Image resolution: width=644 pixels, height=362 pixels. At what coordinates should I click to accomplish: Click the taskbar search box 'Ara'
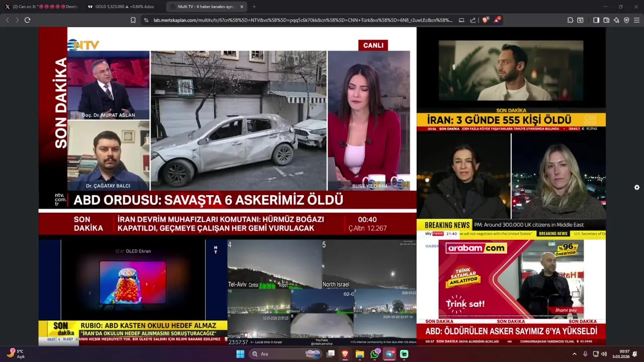click(286, 354)
